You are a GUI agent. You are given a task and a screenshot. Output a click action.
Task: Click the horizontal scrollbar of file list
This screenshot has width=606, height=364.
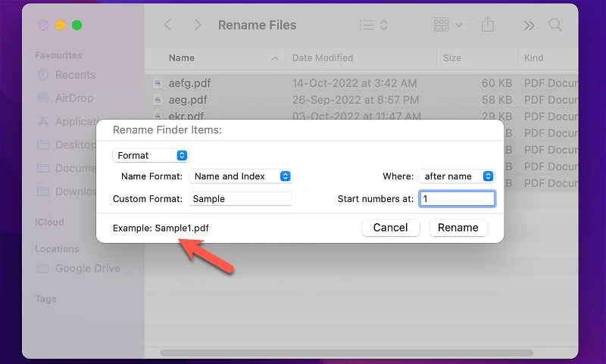(x=347, y=353)
